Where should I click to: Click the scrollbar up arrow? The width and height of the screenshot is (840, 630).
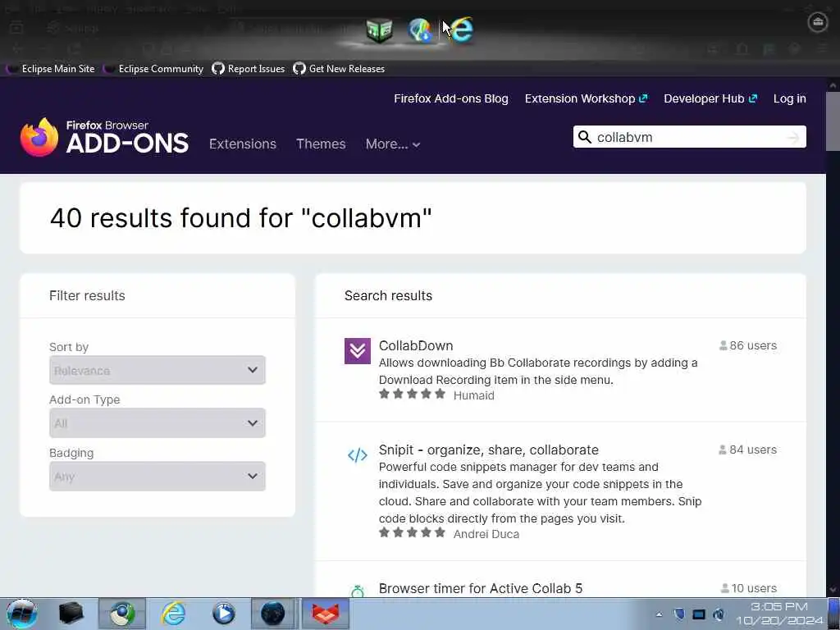pyautogui.click(x=833, y=84)
